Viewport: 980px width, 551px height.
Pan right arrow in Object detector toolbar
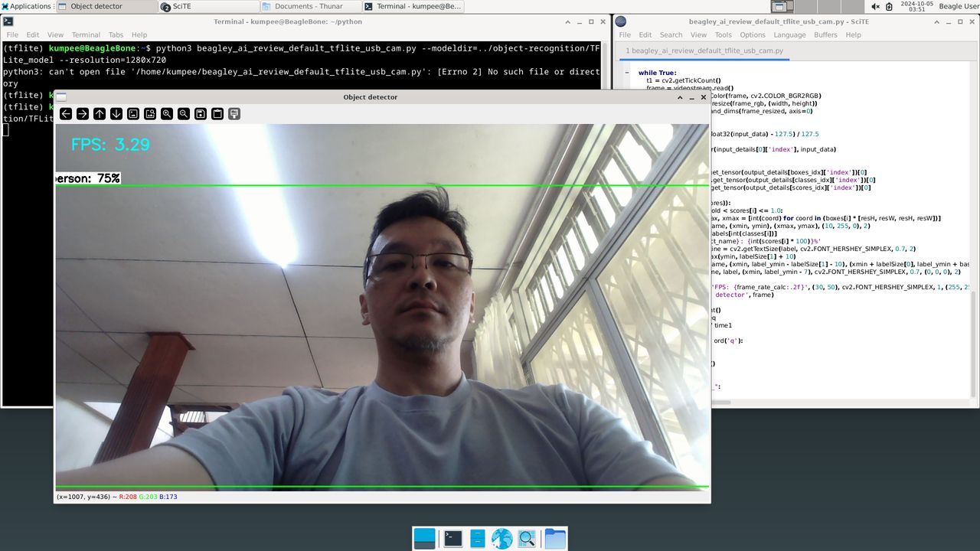83,113
